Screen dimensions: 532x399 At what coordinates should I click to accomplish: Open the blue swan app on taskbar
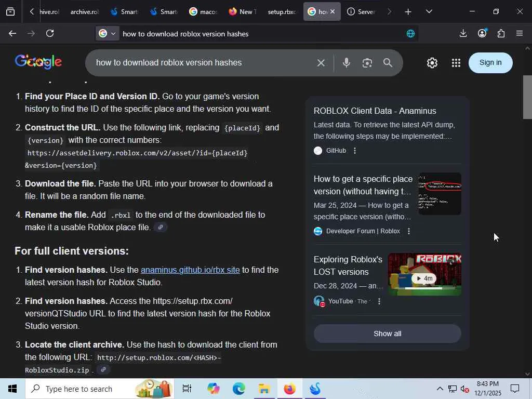[x=315, y=389]
